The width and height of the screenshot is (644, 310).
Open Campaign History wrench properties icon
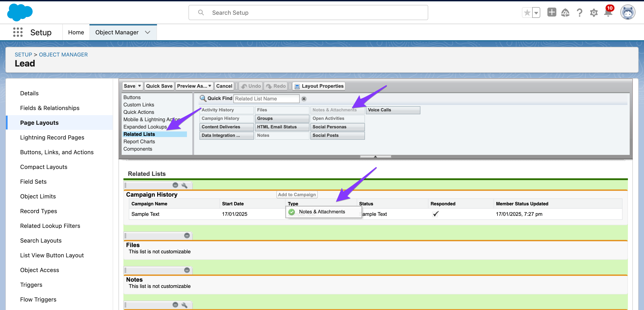(184, 185)
